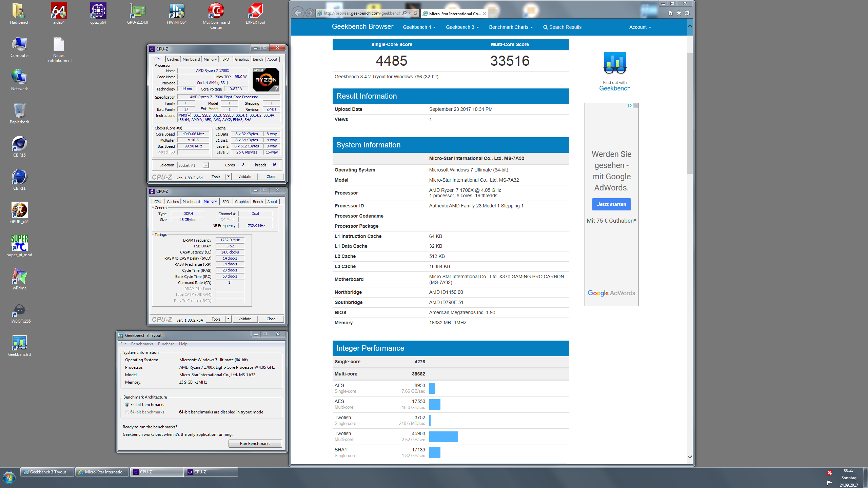Click Tools button in top CPU-Z window
The height and width of the screenshot is (488, 868).
coord(216,177)
